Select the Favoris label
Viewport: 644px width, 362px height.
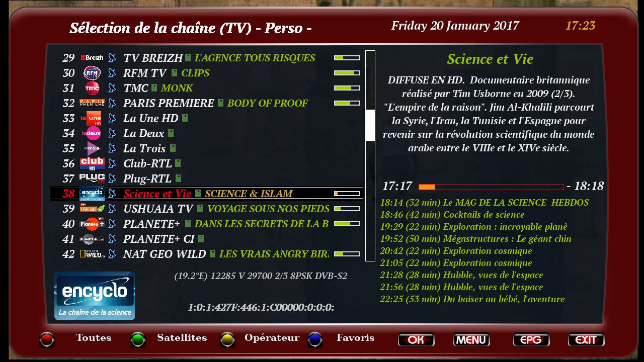point(356,338)
